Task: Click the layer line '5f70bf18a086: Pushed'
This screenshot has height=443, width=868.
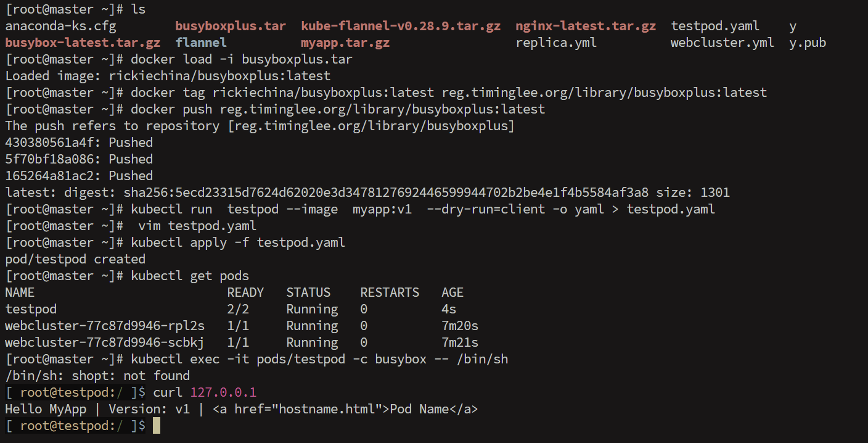Action: pyautogui.click(x=79, y=159)
